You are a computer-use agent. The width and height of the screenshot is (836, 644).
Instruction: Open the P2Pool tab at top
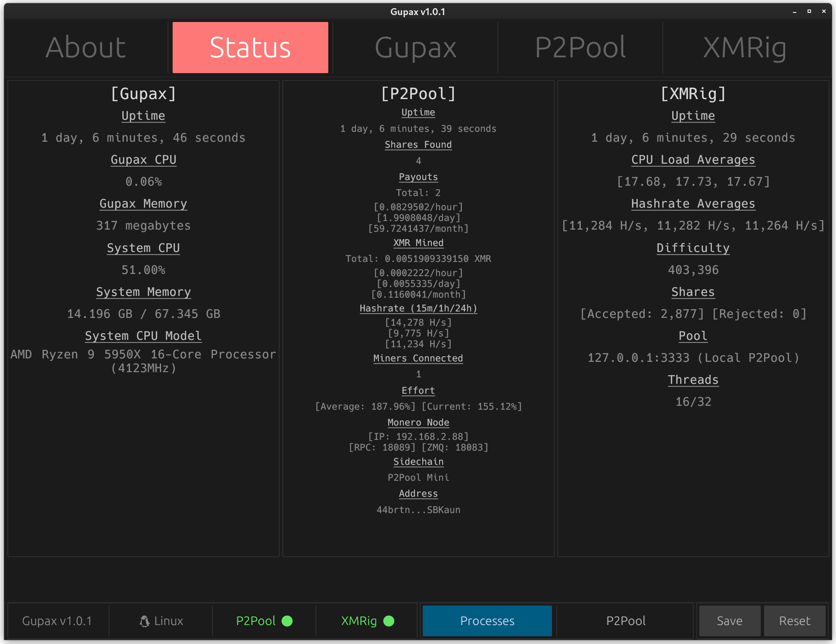click(x=580, y=47)
